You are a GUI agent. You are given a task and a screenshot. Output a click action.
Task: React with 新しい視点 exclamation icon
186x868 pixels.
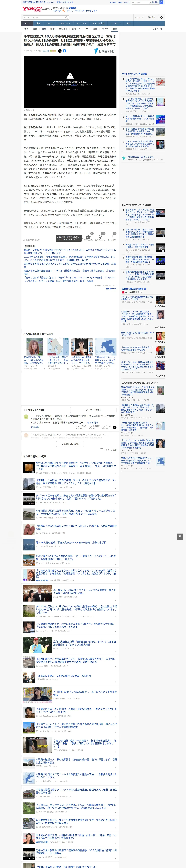tap(112, 238)
